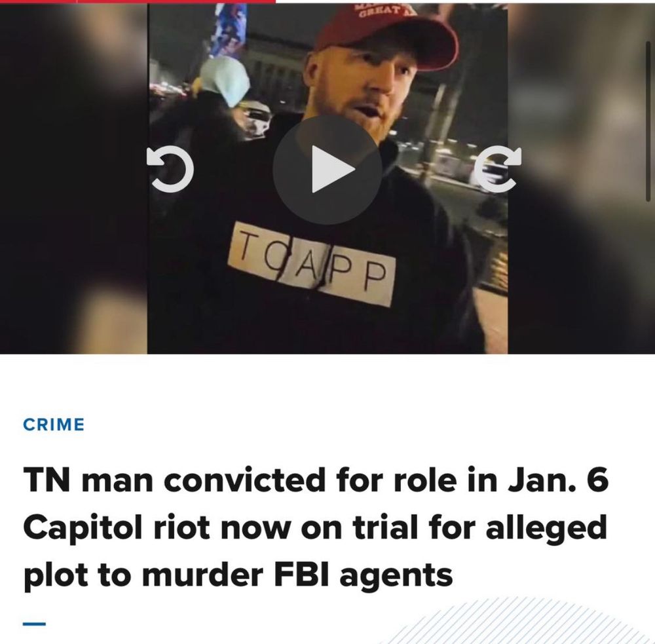Screen dimensions: 655x644
Task: Open the CRIME category link
Action: point(54,425)
